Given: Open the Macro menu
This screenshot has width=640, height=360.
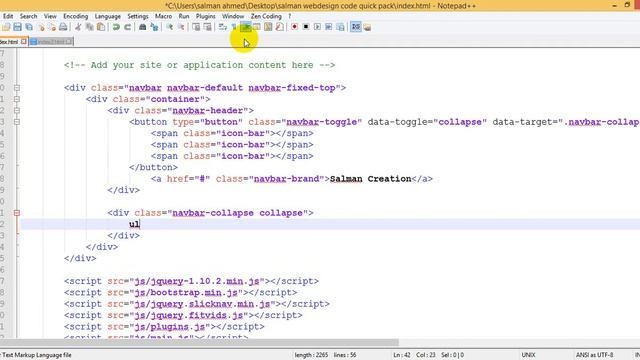Looking at the screenshot, I should click(x=163, y=16).
